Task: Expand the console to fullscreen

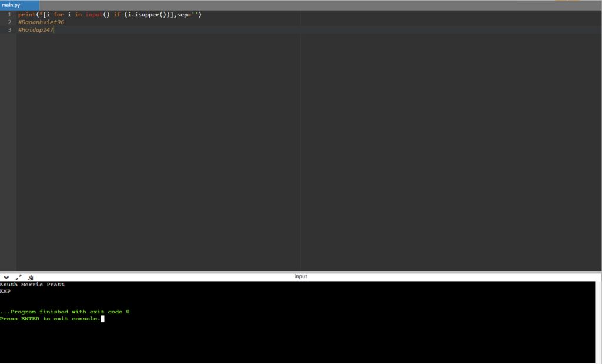Action: pyautogui.click(x=18, y=277)
